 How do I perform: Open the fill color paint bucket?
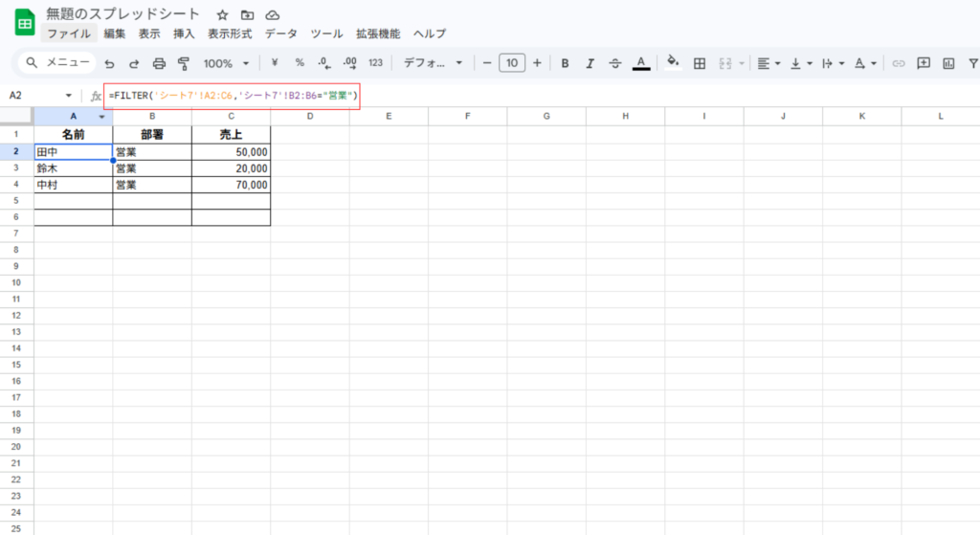click(x=673, y=63)
